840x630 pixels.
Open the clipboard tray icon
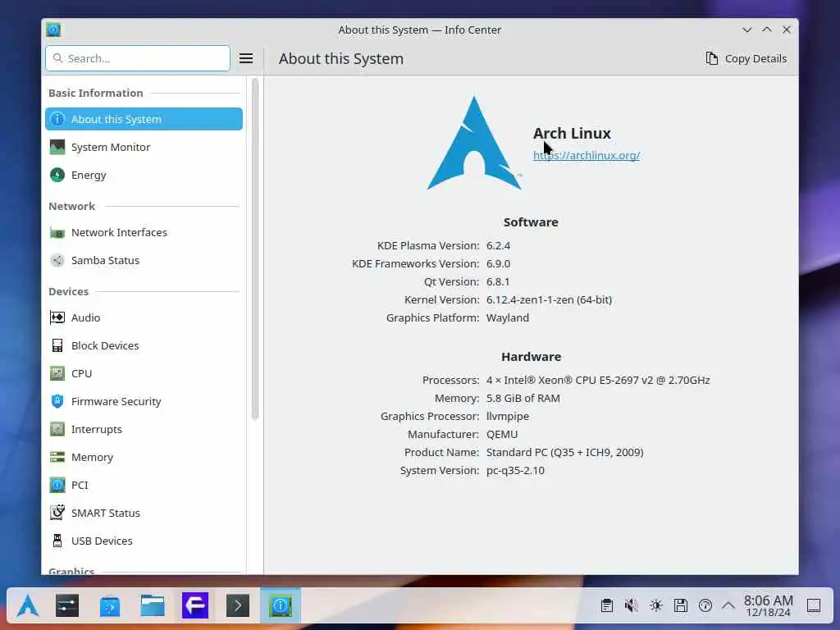pyautogui.click(x=606, y=606)
